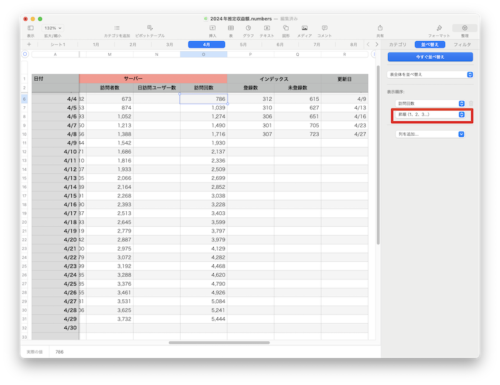Open the 昇順 (1, 2, 3...) order dropdown
This screenshot has height=385, width=500.
coord(430,114)
